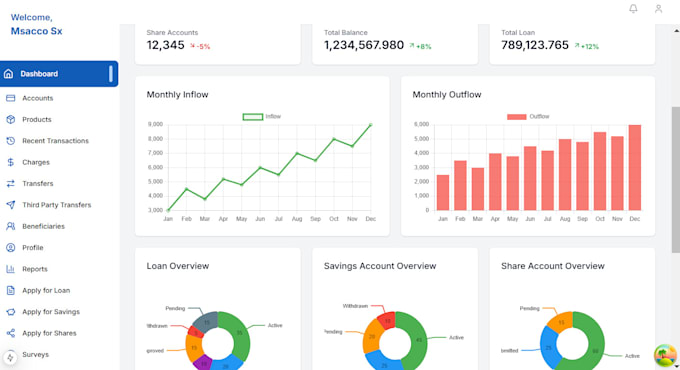Click the round landscape avatar icon
This screenshot has height=370, width=680.
tap(665, 355)
